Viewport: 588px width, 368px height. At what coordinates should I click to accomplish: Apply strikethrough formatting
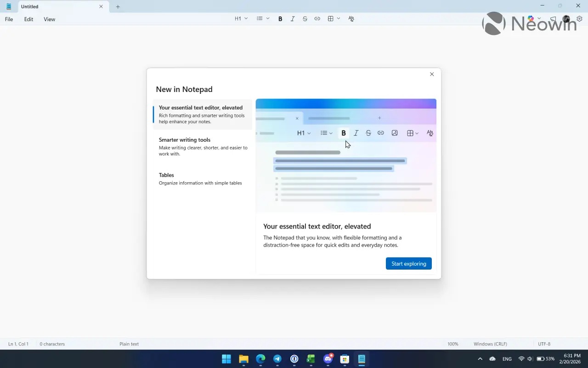point(305,18)
